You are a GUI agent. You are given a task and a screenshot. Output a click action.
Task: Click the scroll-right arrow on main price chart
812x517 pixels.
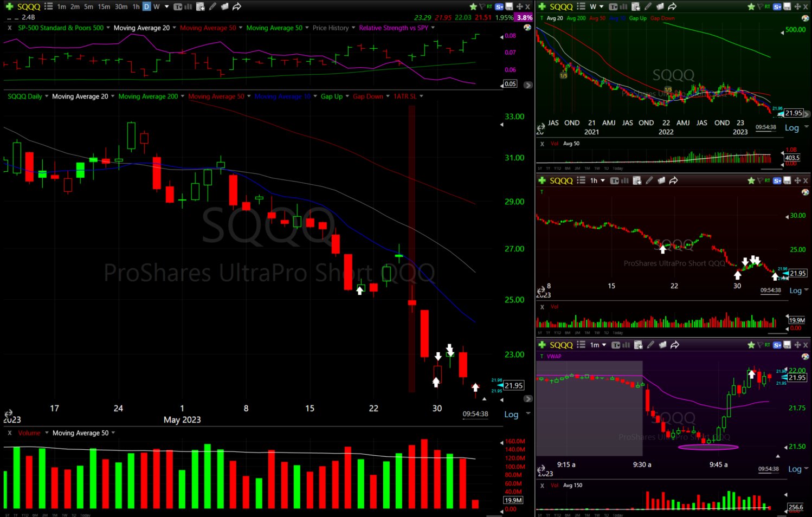(528, 399)
